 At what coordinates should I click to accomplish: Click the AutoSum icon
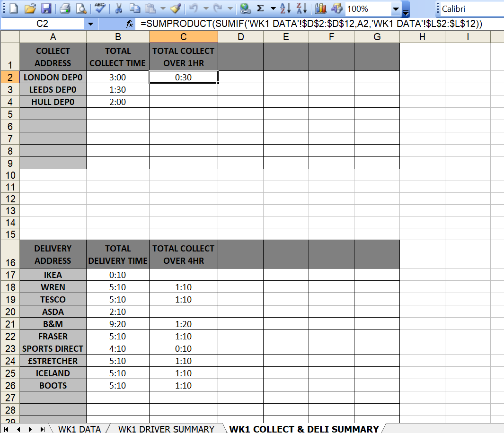click(259, 9)
